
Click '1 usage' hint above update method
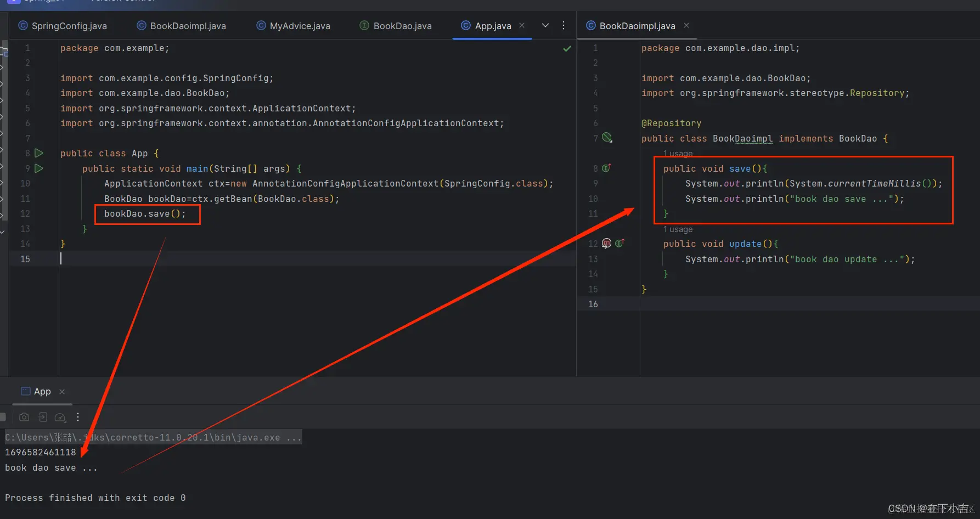point(678,229)
